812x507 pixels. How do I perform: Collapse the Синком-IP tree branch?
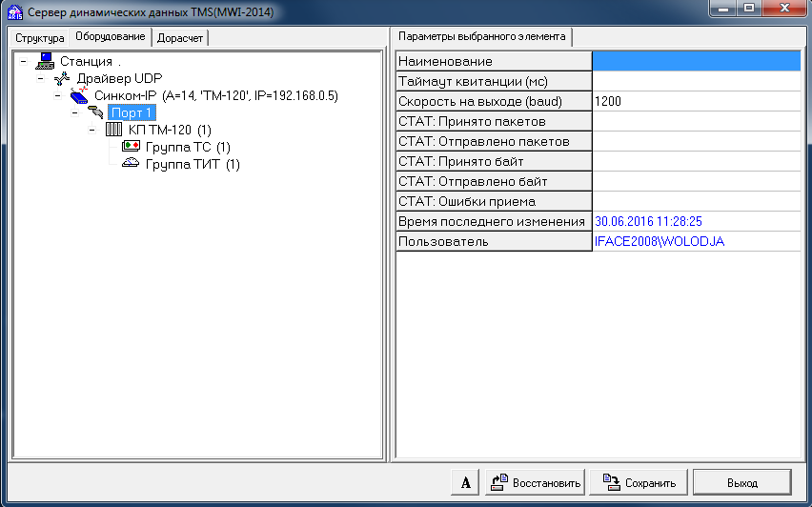point(57,96)
